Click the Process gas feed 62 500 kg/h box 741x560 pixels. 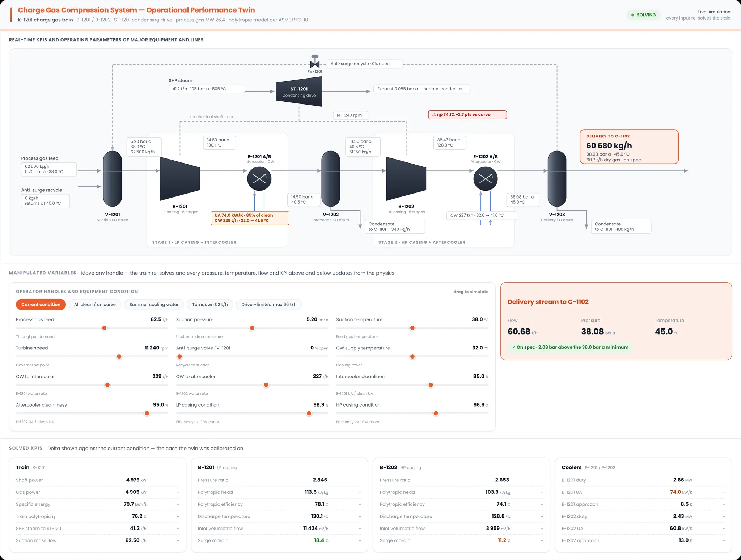(49, 169)
